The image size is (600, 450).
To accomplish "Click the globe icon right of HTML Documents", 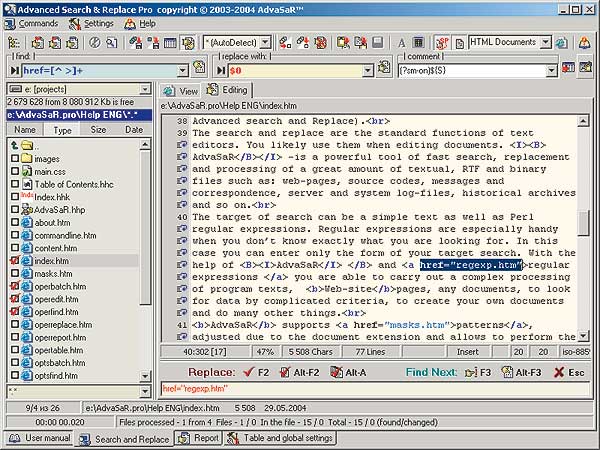I will point(562,42).
